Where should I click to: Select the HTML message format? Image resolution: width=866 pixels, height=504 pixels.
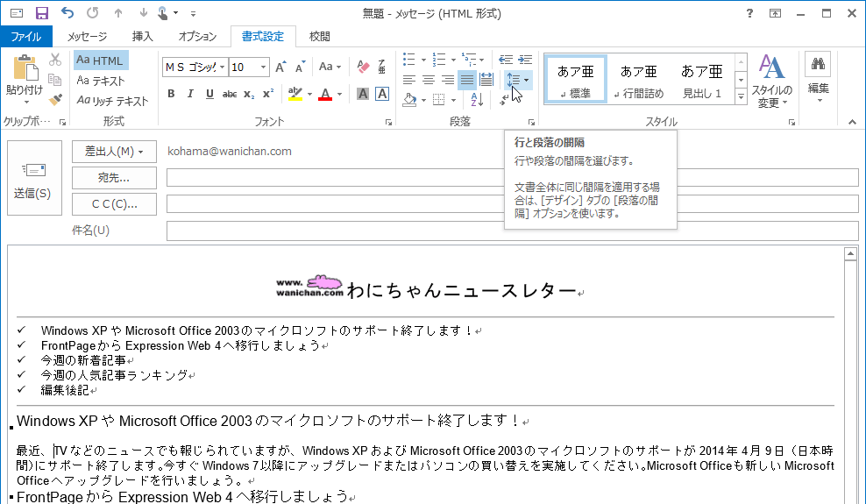click(x=101, y=60)
